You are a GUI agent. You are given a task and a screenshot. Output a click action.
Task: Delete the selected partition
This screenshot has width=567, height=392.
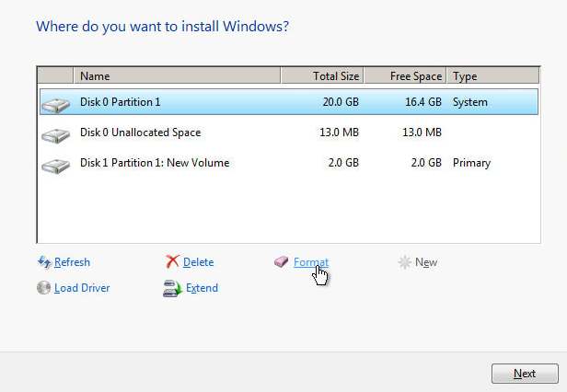(198, 262)
